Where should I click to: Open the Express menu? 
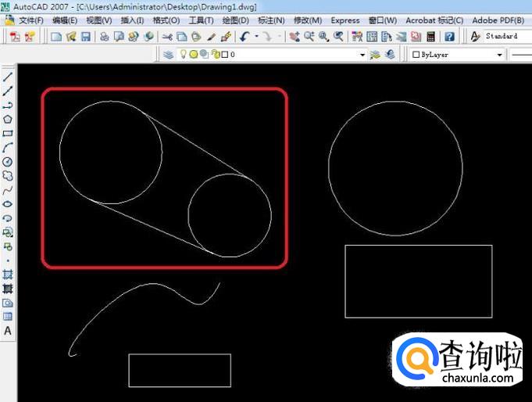345,20
